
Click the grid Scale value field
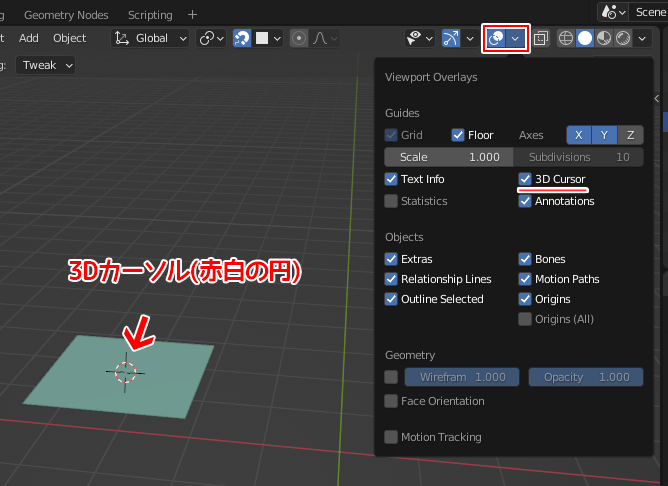[x=448, y=157]
